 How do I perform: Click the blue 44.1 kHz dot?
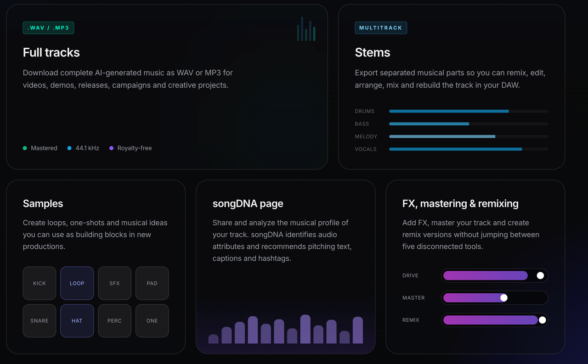click(69, 148)
